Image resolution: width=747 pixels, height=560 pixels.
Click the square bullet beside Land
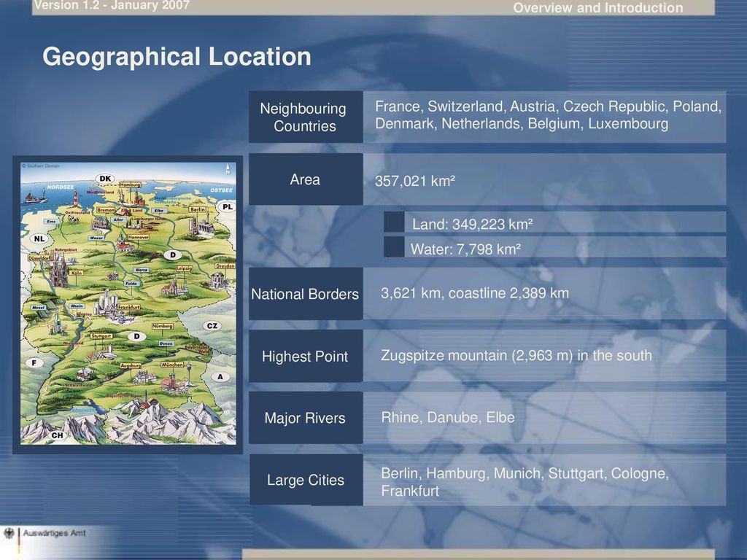point(394,222)
